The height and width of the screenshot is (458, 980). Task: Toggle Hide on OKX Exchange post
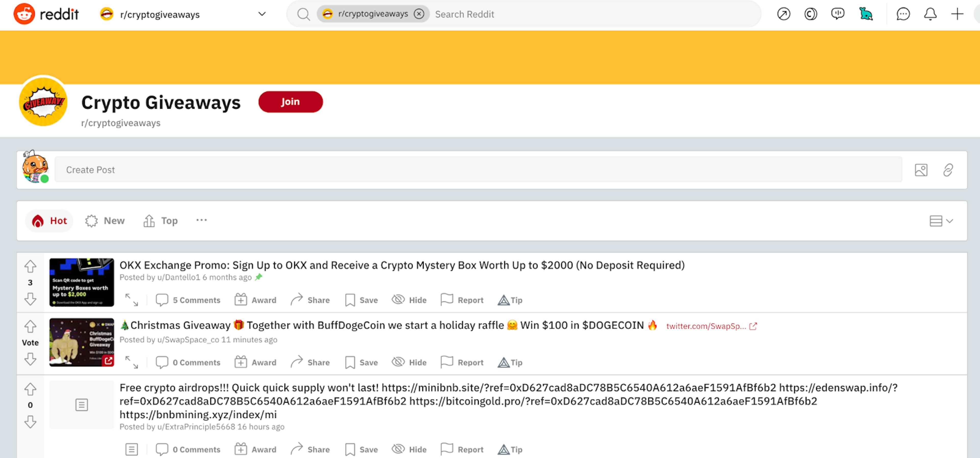pyautogui.click(x=409, y=300)
